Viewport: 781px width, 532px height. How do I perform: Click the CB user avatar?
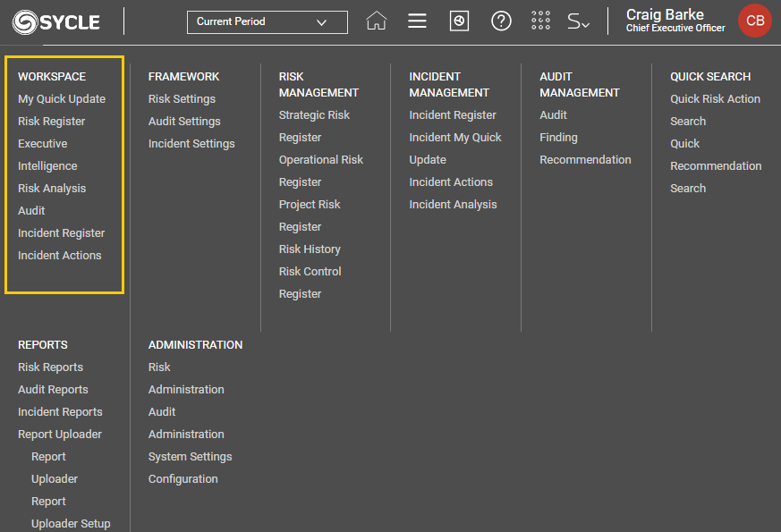(x=754, y=21)
